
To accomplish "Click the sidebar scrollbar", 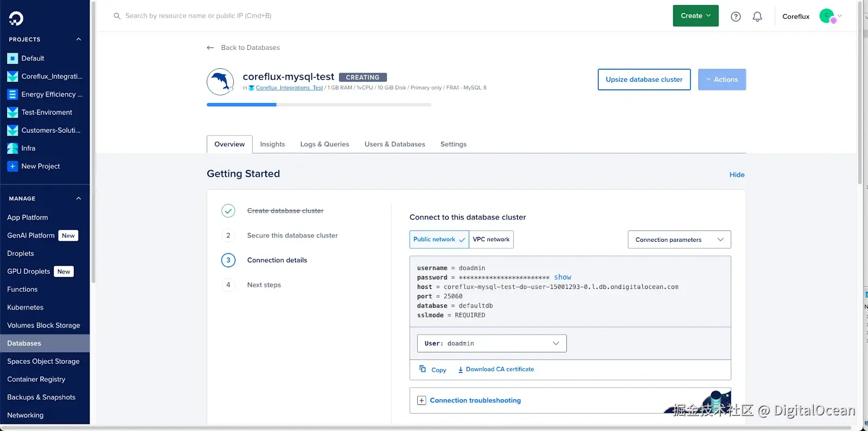I will pyautogui.click(x=93, y=142).
